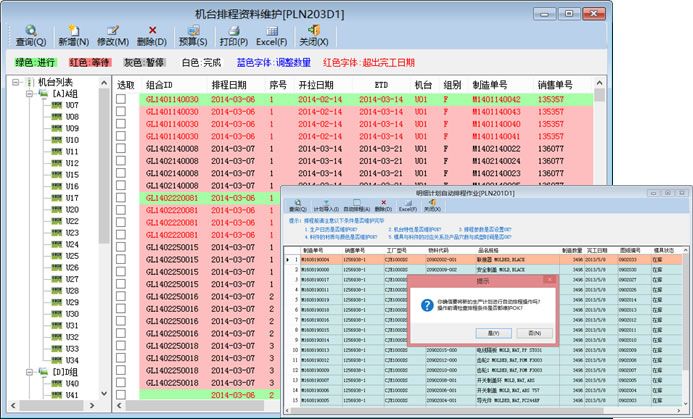
Task: Select machine U16 in the tree
Action: click(x=72, y=187)
